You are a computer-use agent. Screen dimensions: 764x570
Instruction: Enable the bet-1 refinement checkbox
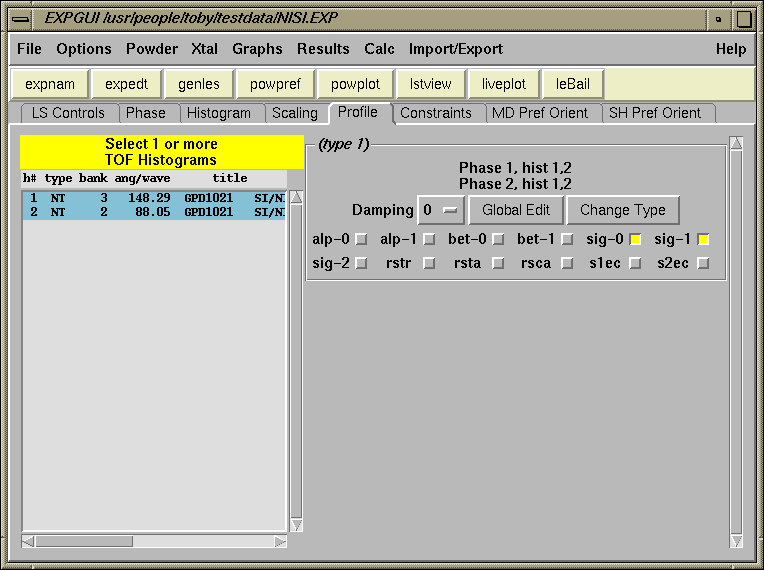pyautogui.click(x=567, y=239)
